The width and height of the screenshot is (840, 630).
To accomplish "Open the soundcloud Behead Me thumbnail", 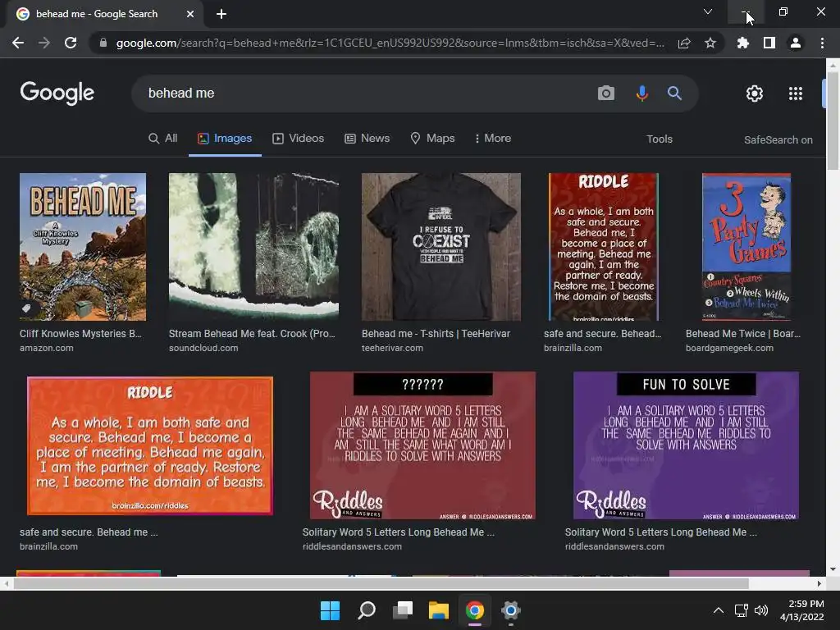I will [x=253, y=246].
